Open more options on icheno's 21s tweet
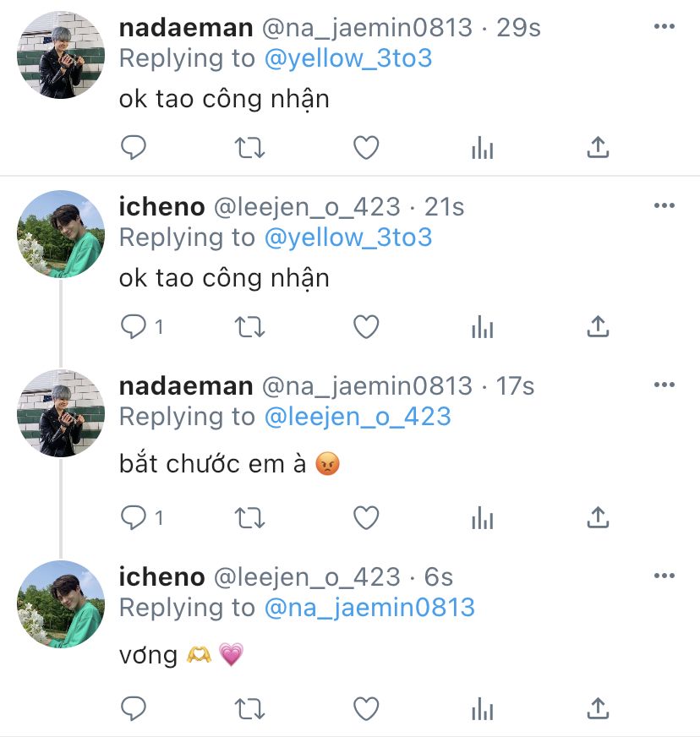This screenshot has height=737, width=700. coord(664,205)
